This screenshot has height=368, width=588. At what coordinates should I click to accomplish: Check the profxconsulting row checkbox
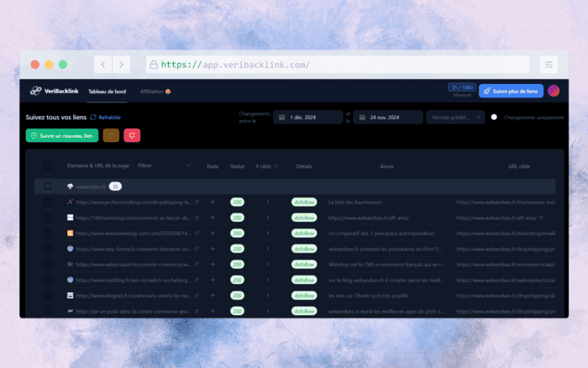pyautogui.click(x=48, y=202)
